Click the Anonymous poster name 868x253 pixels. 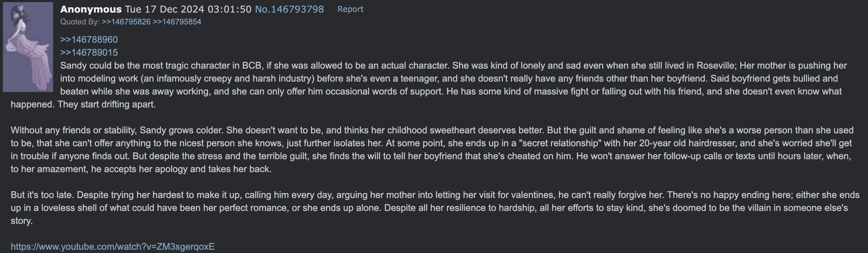91,9
